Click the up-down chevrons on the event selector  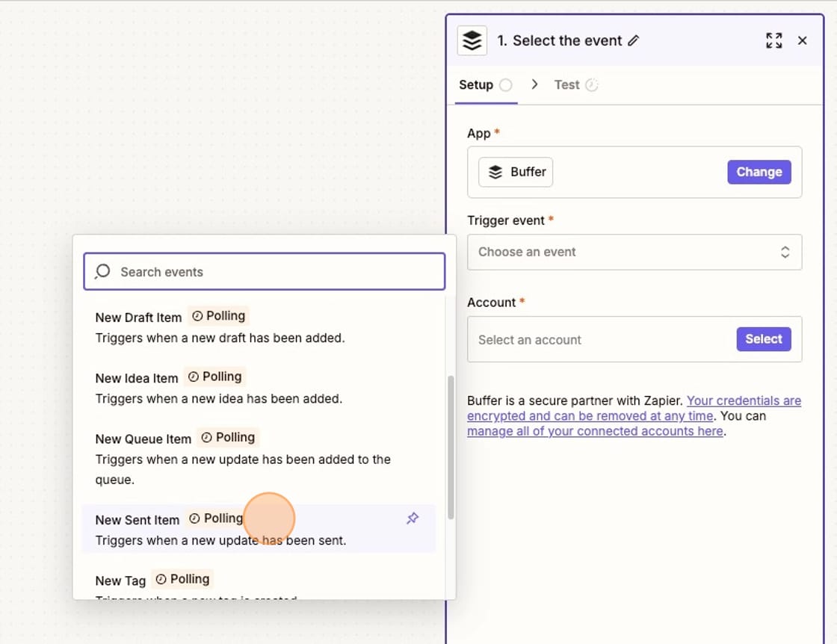(785, 252)
